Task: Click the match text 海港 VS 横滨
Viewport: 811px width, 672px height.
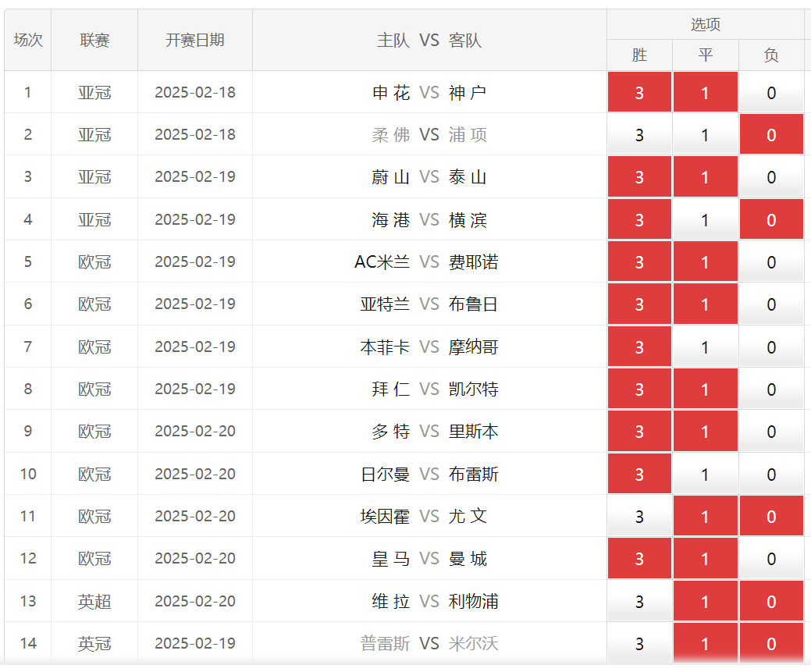Action: click(x=429, y=220)
